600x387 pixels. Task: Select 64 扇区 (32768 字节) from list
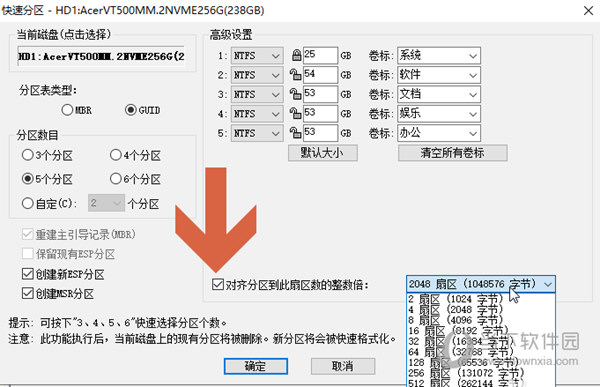pyautogui.click(x=481, y=351)
